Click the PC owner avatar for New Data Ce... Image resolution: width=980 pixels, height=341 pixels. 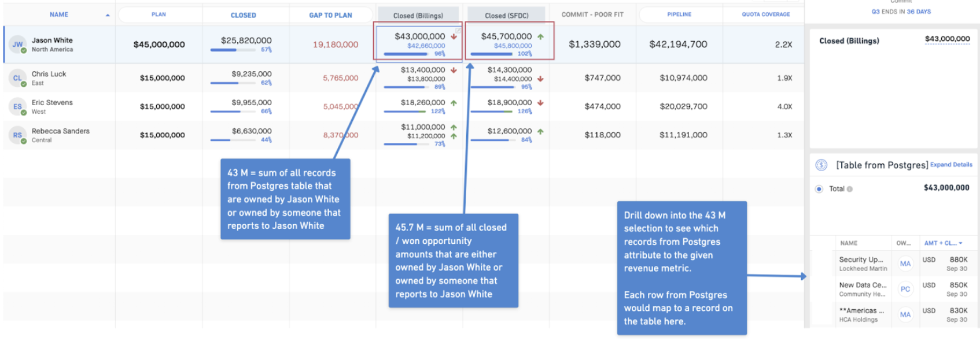pyautogui.click(x=905, y=290)
